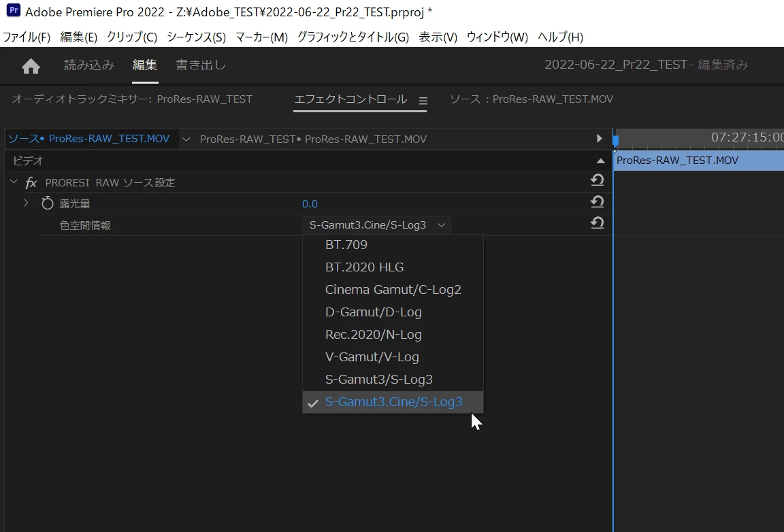The image size is (784, 532).
Task: Choose Cinema Gamut/C-Log2
Action: (x=393, y=290)
